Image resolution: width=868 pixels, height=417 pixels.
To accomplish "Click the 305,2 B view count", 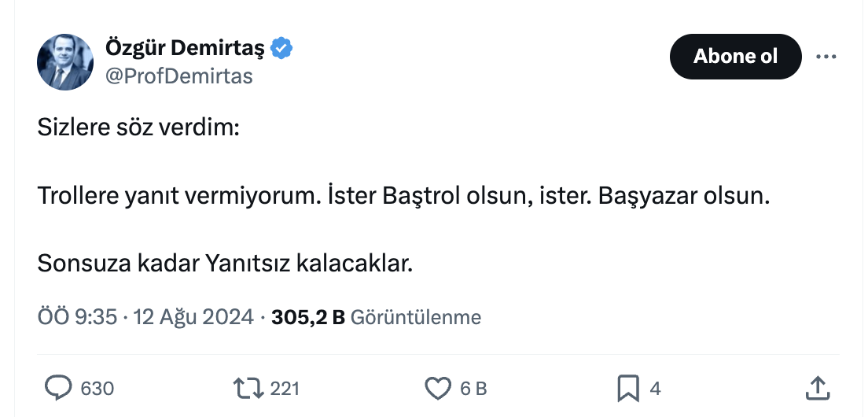I will pos(307,317).
